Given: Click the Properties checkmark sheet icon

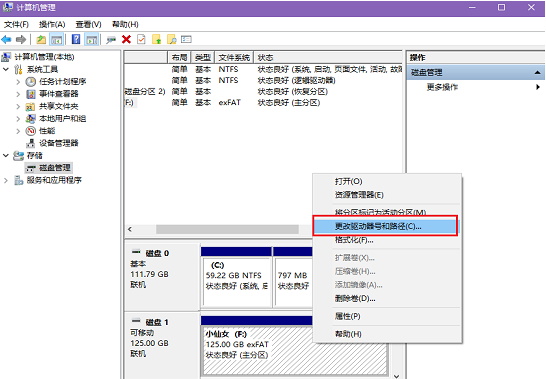Looking at the screenshot, I should (x=141, y=39).
